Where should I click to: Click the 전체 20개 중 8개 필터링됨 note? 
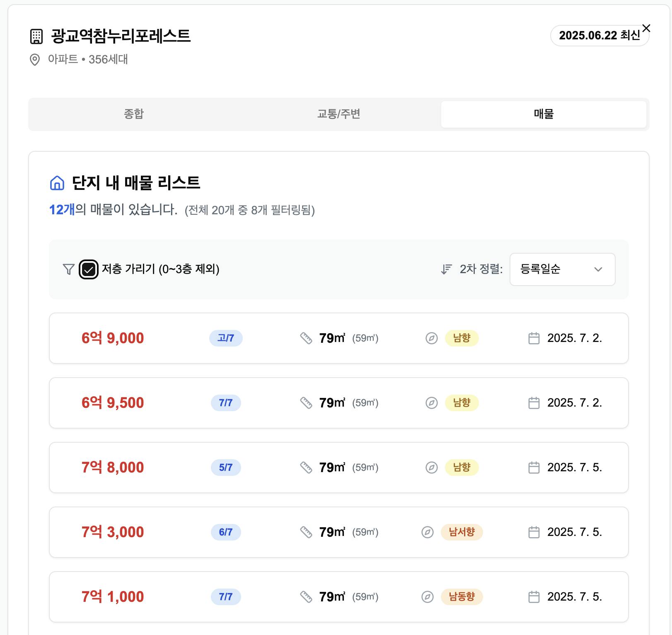pyautogui.click(x=250, y=211)
